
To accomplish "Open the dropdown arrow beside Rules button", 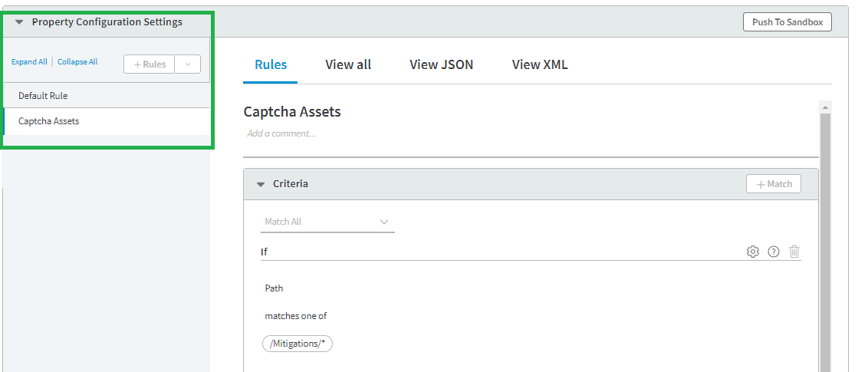I will pos(188,64).
